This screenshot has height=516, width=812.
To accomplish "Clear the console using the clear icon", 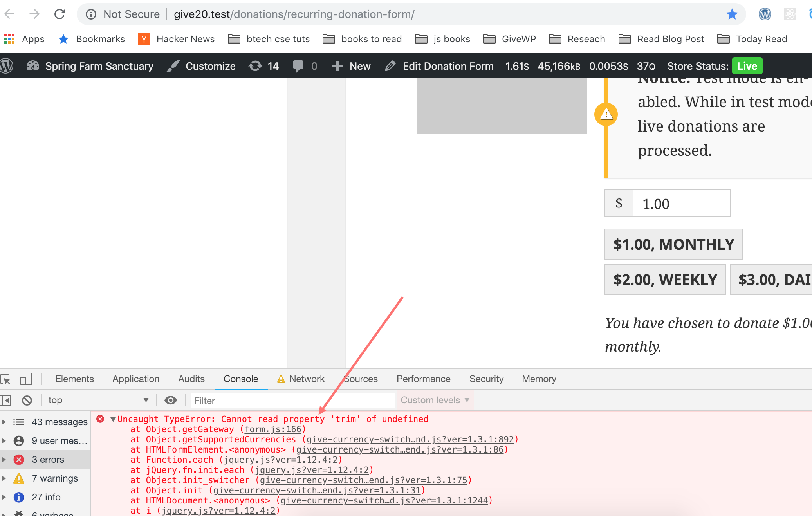I will click(27, 400).
